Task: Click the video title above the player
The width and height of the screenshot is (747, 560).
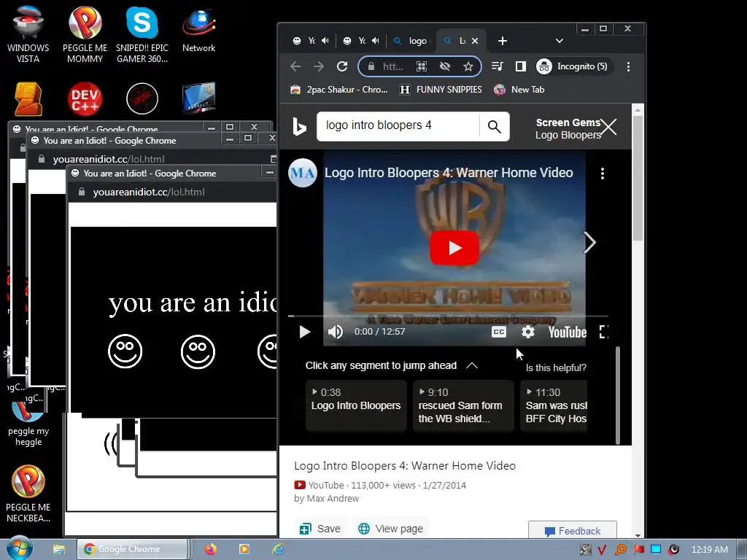Action: point(449,172)
